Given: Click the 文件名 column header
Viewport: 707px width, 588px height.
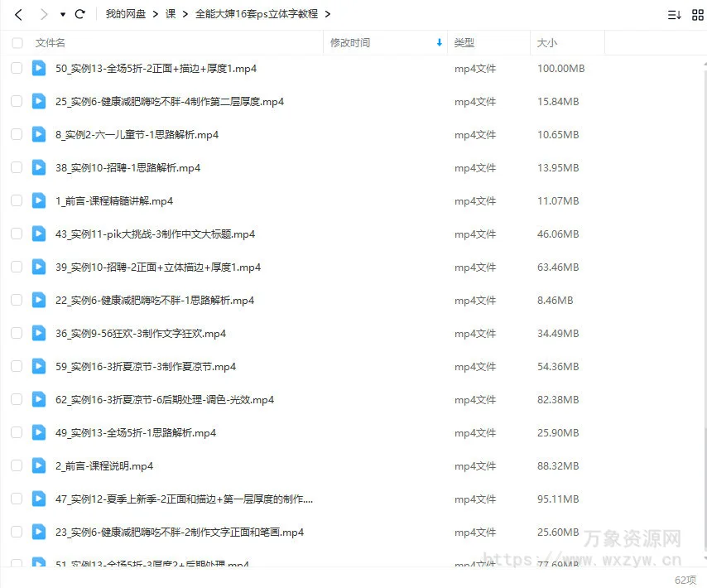Looking at the screenshot, I should (50, 42).
